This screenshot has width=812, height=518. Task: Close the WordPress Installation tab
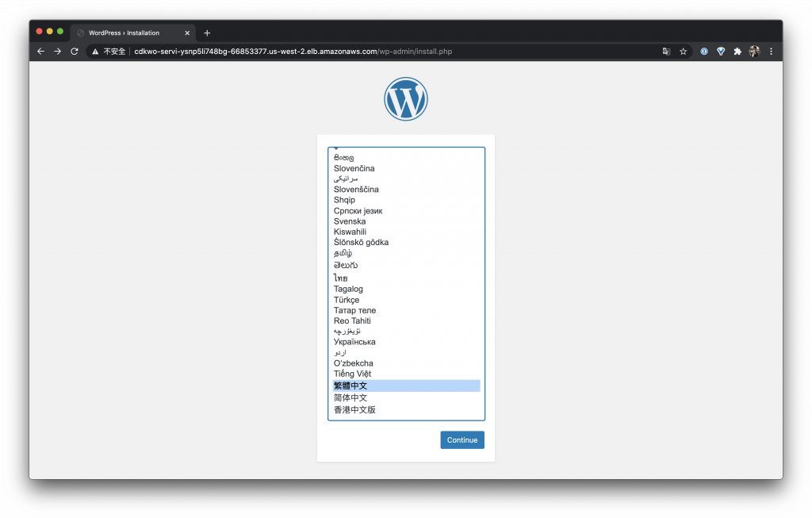click(187, 33)
